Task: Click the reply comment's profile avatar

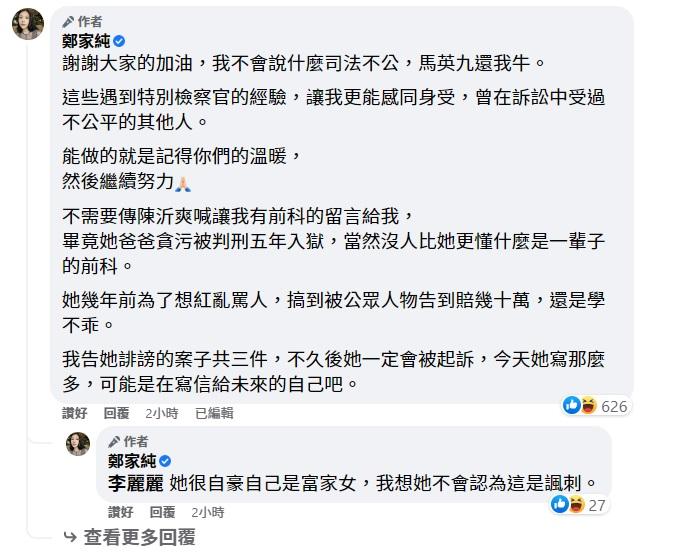Action: click(78, 445)
